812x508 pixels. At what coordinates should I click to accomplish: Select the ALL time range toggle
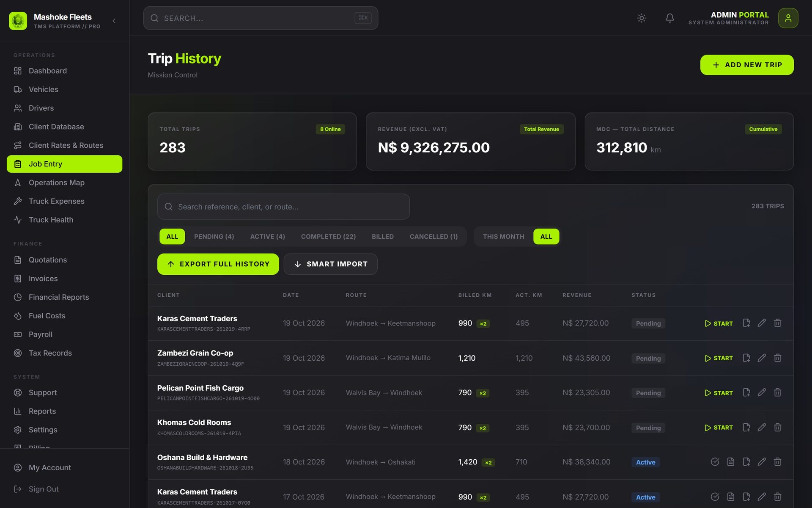pos(546,237)
